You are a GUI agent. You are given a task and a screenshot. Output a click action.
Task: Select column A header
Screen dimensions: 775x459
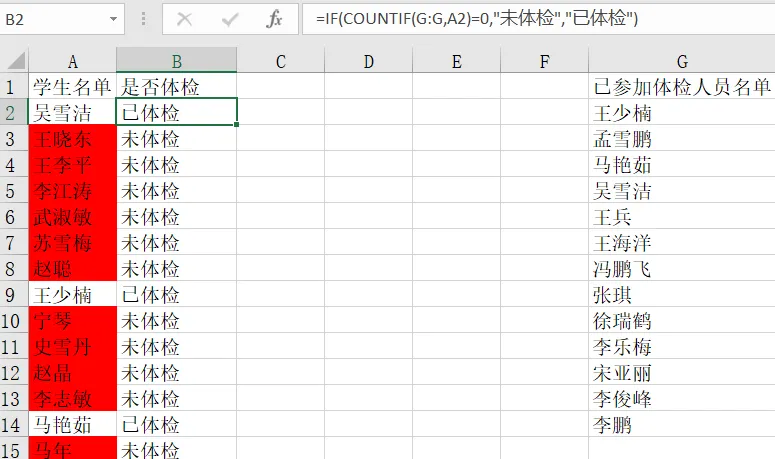coord(73,62)
